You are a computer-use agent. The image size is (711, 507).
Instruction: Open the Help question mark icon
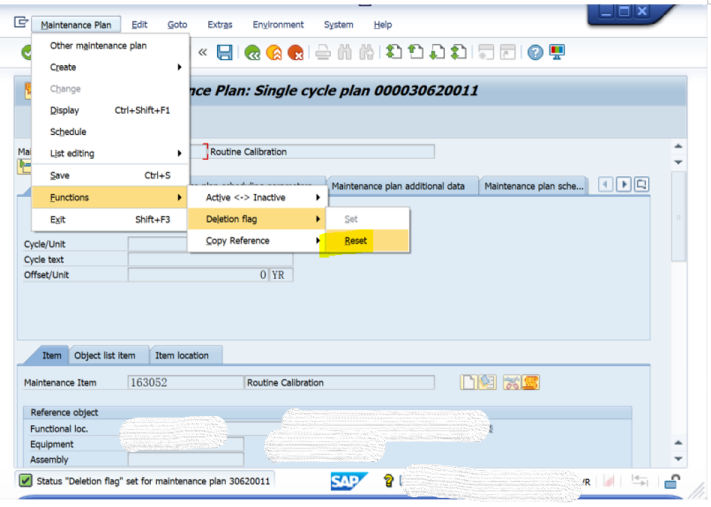pyautogui.click(x=535, y=53)
